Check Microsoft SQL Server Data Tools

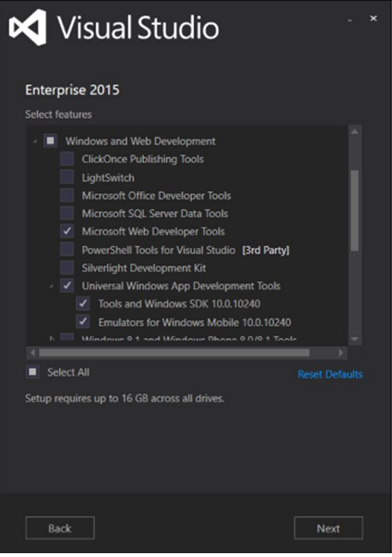(67, 213)
